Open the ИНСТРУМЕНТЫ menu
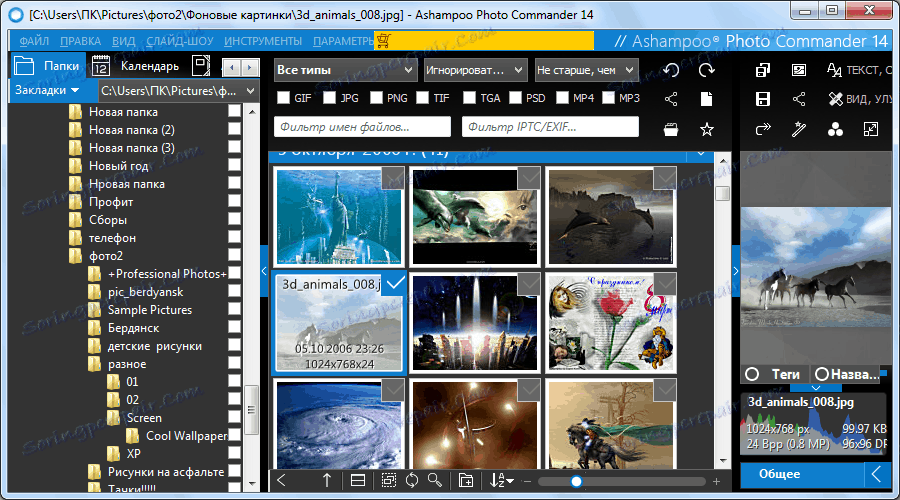Screen dimensions: 900x500 coord(263,41)
